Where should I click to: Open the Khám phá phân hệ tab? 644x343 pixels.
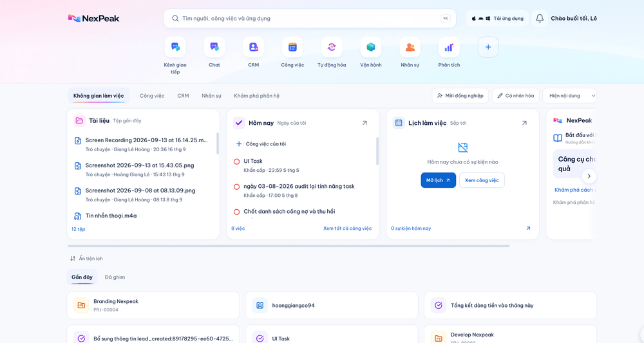coord(257,96)
